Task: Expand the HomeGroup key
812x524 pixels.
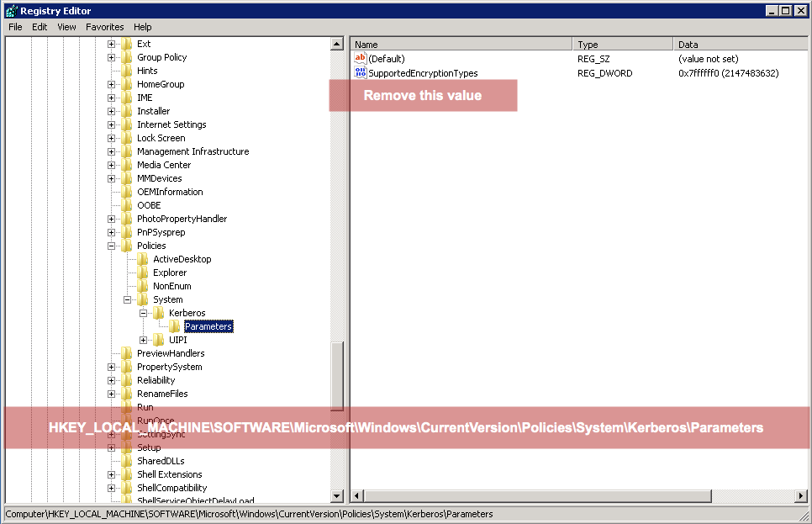Action: tap(111, 84)
